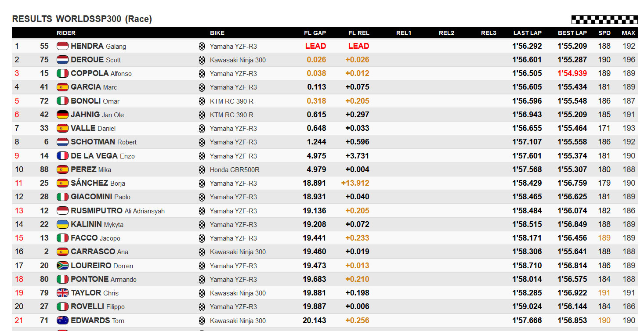Screen dimensions: 644x331
Task: Click the German flag beside JAHNIG Jan Ole
Action: (x=62, y=115)
